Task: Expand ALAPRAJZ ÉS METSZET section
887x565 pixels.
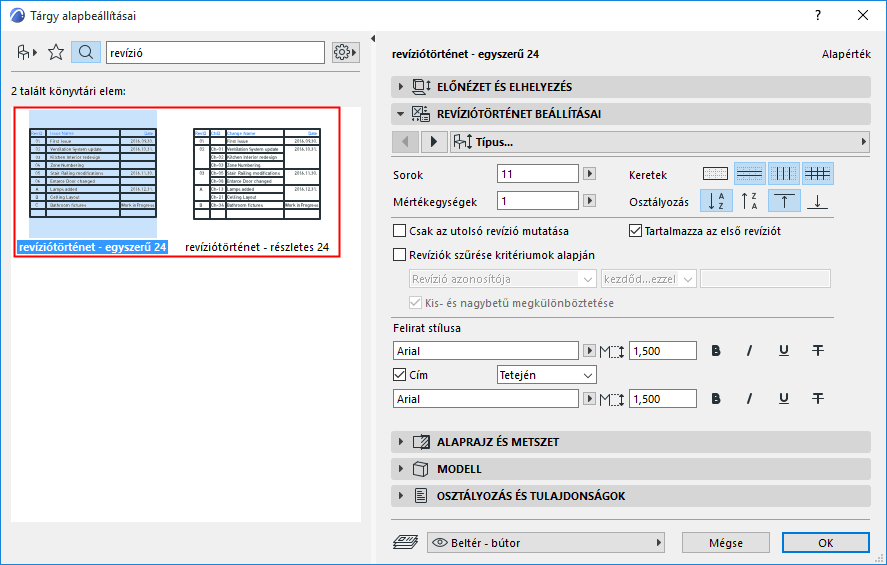Action: click(631, 442)
